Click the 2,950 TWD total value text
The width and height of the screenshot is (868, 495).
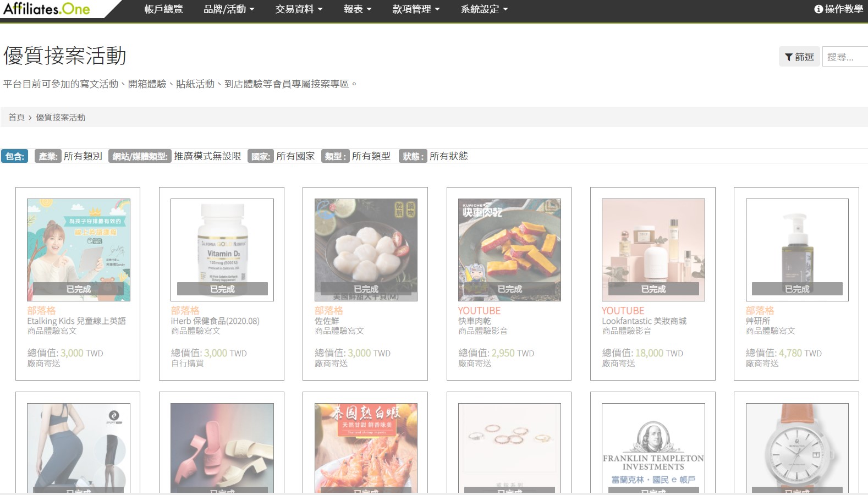pos(513,353)
